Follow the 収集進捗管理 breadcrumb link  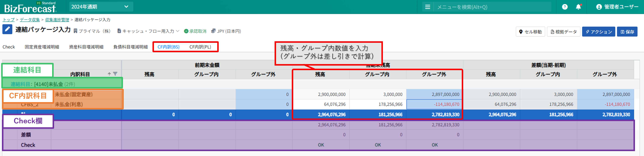coord(57,20)
